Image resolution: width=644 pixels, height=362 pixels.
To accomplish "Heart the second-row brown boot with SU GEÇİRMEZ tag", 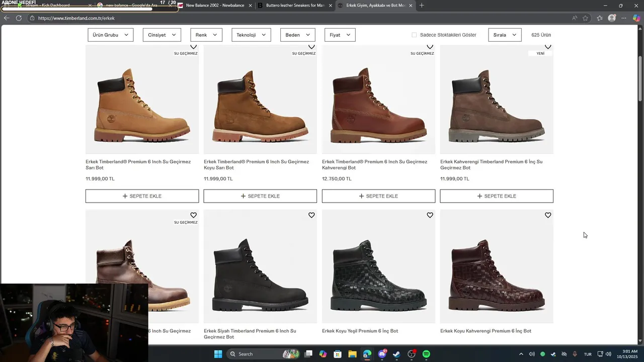I will (193, 215).
